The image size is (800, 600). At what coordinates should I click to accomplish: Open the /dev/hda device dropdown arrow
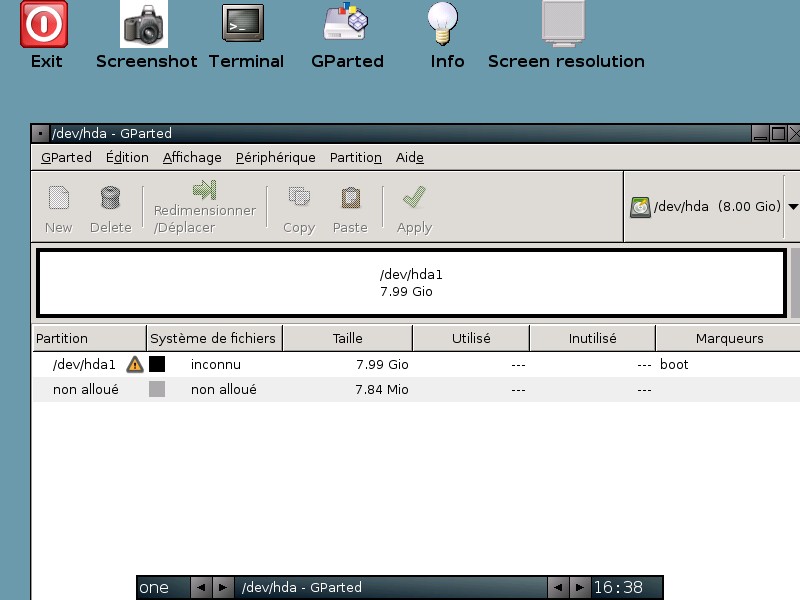(792, 207)
